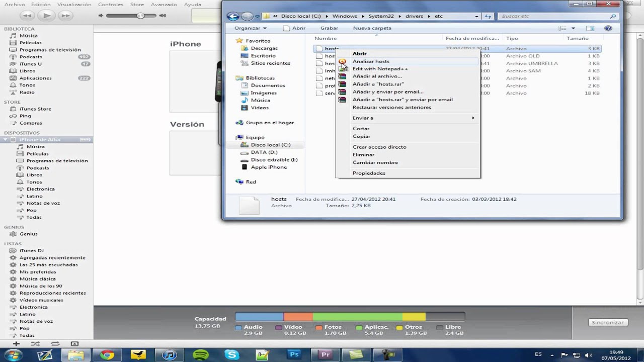Click the Abrir toolbar button
Viewport: 644px width, 362px height.
[294, 28]
